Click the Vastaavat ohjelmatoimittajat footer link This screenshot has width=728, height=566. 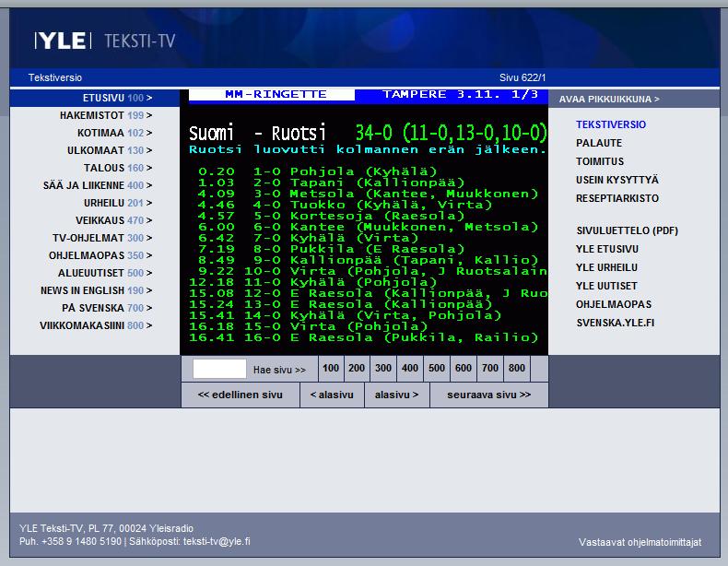tap(640, 542)
